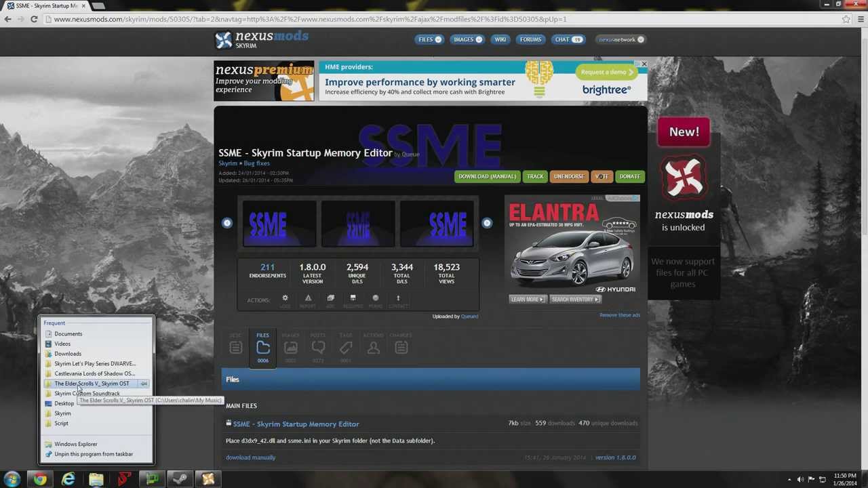
Task: Open the Images dropdown in top navigation
Action: pos(468,39)
